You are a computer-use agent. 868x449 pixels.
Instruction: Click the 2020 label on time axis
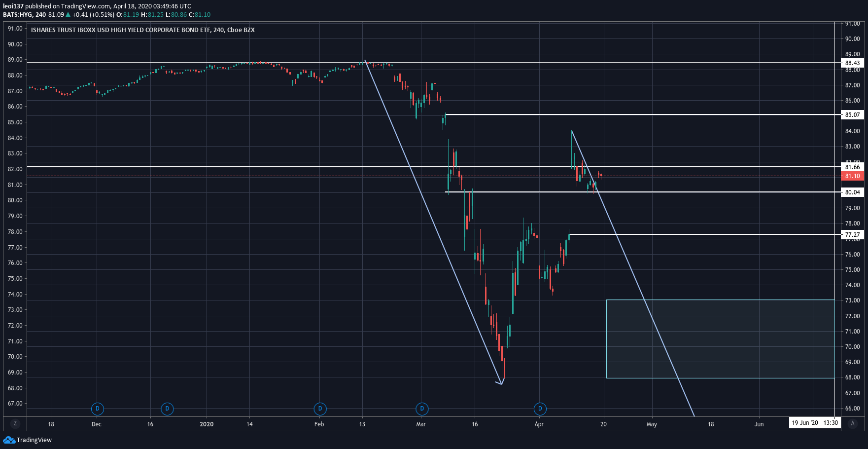pyautogui.click(x=207, y=424)
